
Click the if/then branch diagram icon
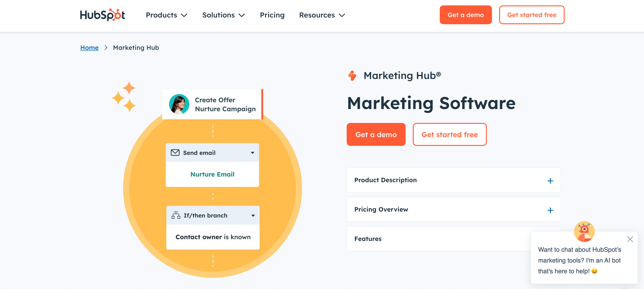[176, 215]
